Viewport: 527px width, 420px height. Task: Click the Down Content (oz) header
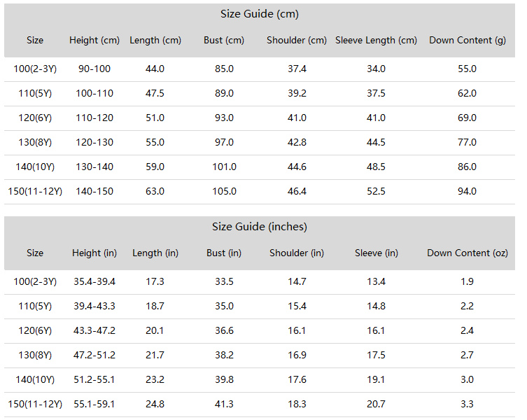(468, 253)
